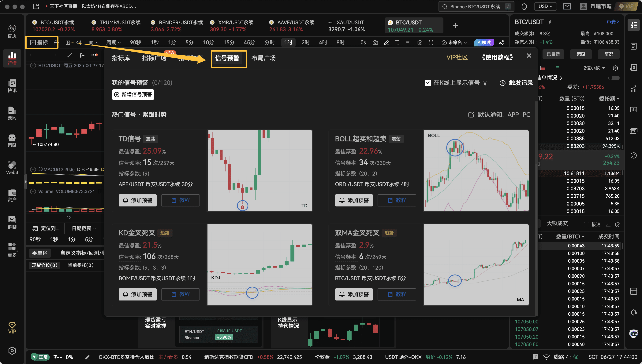Click the notification bell icon
The image size is (642, 364).
point(524,6)
